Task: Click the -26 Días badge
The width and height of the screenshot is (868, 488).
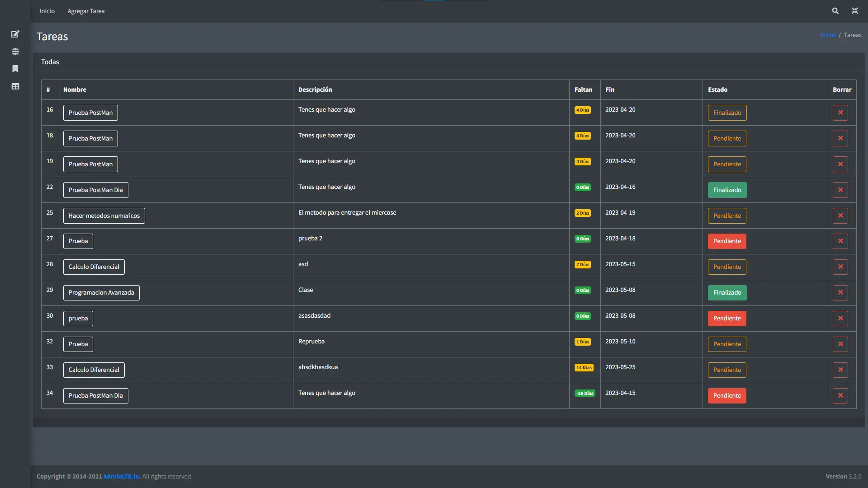Action: pyautogui.click(x=585, y=393)
